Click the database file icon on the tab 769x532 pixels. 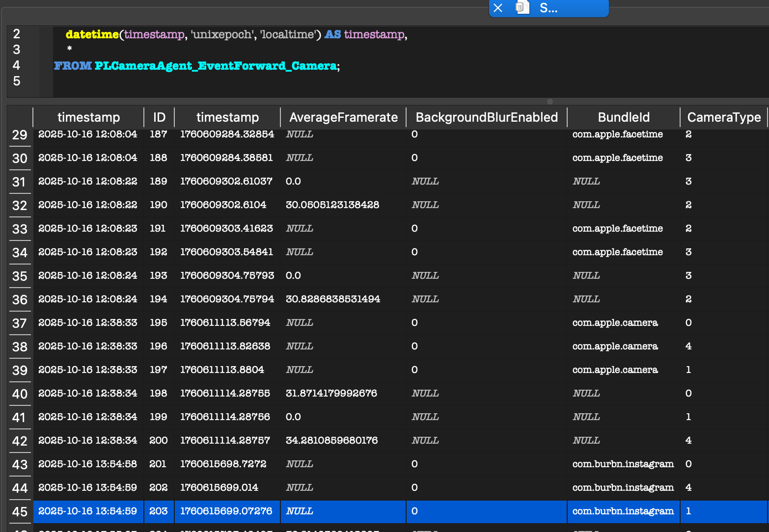click(x=522, y=8)
